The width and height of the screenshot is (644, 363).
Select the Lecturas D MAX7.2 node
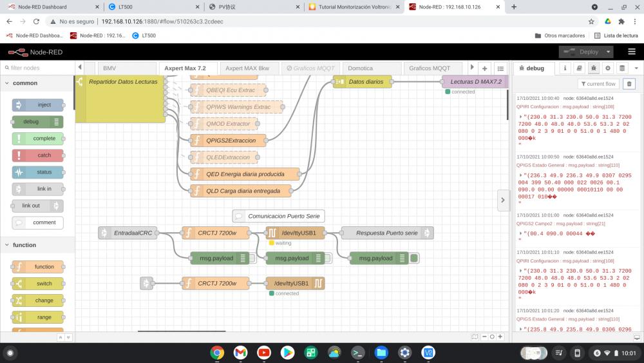475,82
